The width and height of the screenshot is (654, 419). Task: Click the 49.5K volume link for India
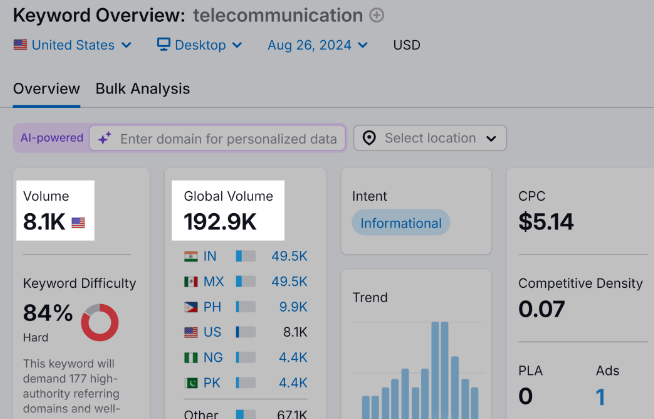[x=289, y=256]
